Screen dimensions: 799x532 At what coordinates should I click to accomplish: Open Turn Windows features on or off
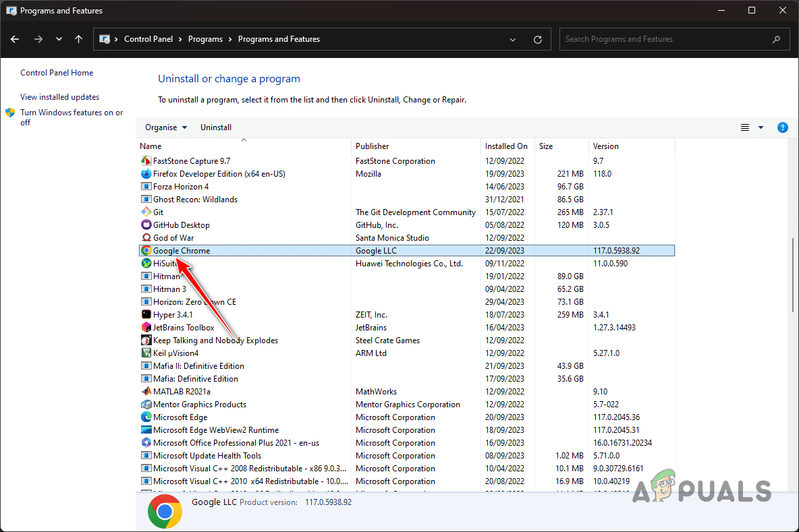[x=71, y=117]
